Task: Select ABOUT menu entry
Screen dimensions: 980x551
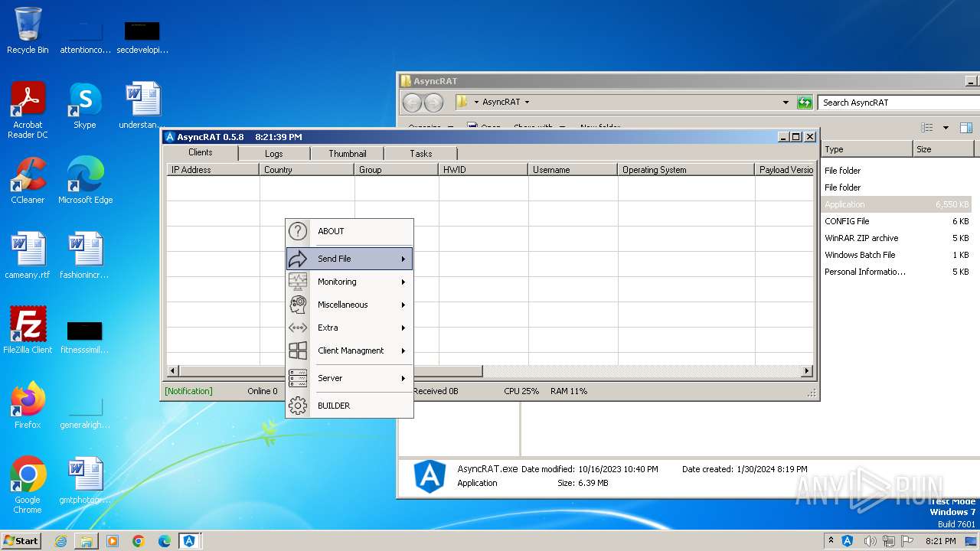Action: (x=350, y=231)
